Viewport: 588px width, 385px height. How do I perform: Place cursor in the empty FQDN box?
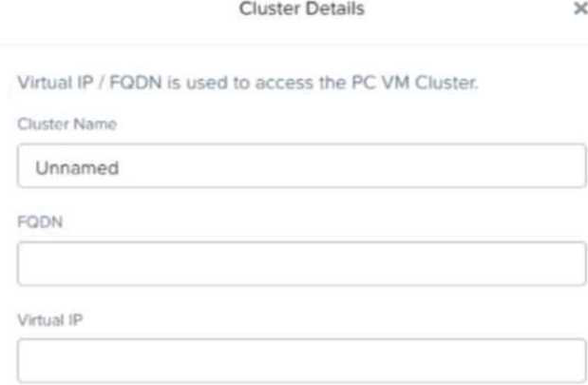pos(300,263)
